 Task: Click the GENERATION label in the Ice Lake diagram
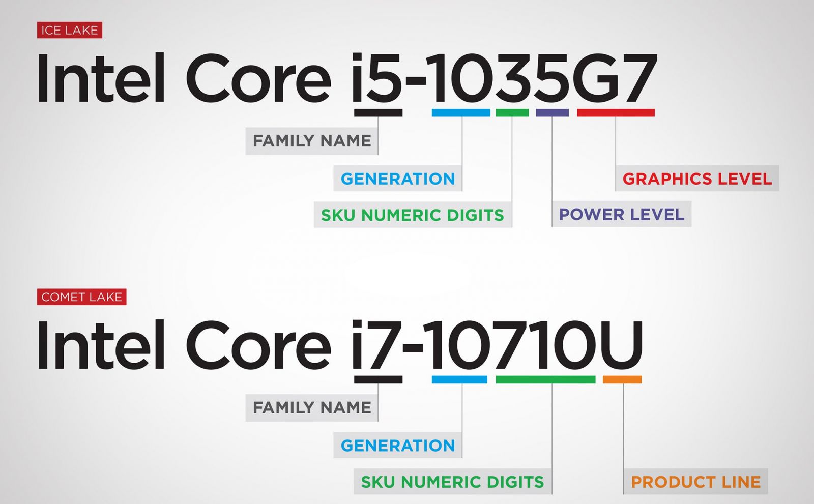[397, 179]
